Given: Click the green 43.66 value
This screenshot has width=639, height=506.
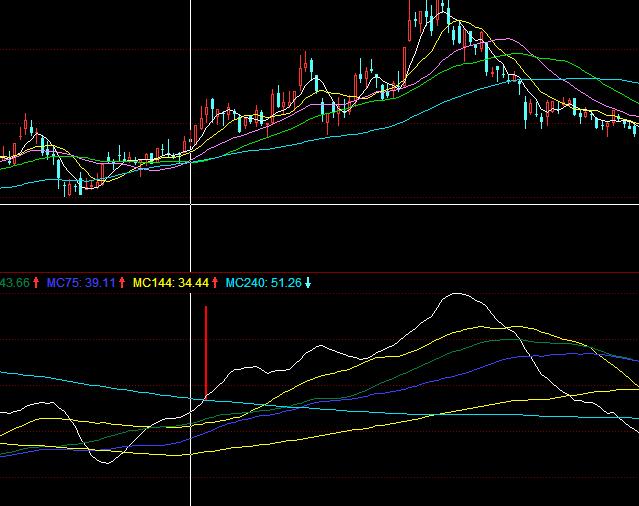Looking at the screenshot, I should [15, 284].
